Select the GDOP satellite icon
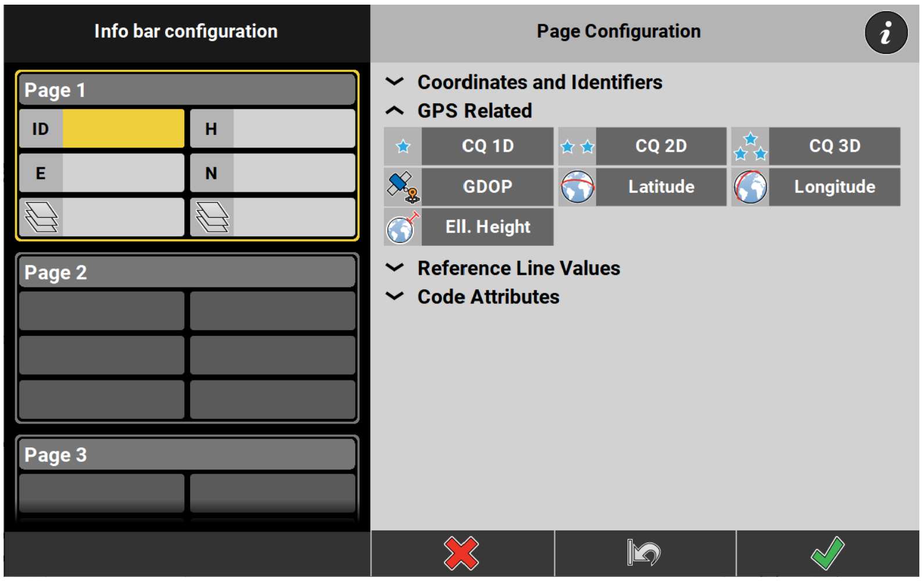924x581 pixels. (403, 187)
